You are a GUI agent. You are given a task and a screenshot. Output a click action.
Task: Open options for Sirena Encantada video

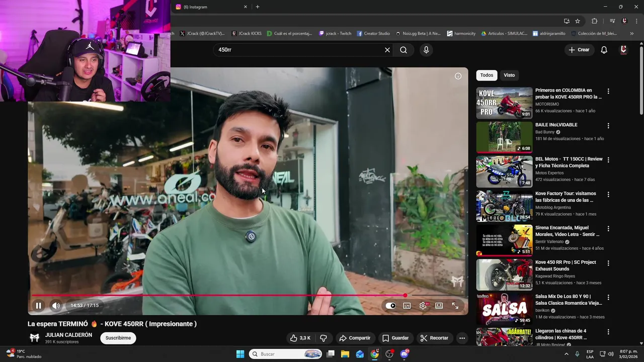[x=608, y=228]
